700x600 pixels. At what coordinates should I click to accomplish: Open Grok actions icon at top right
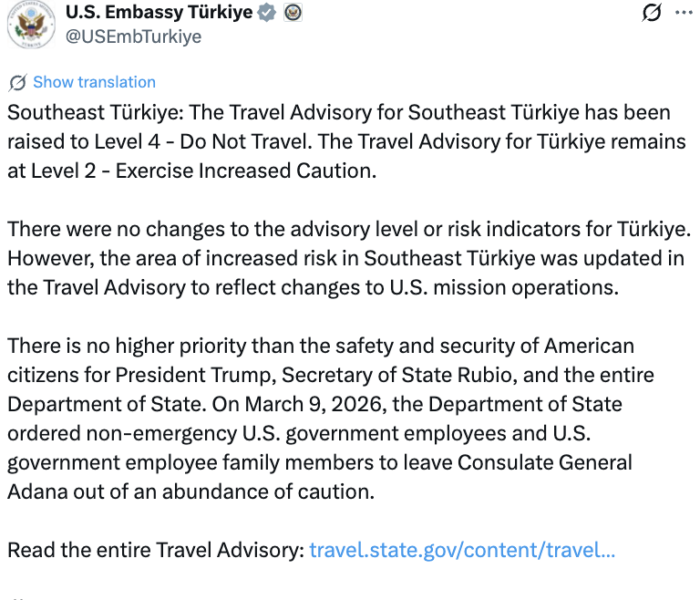pos(651,13)
